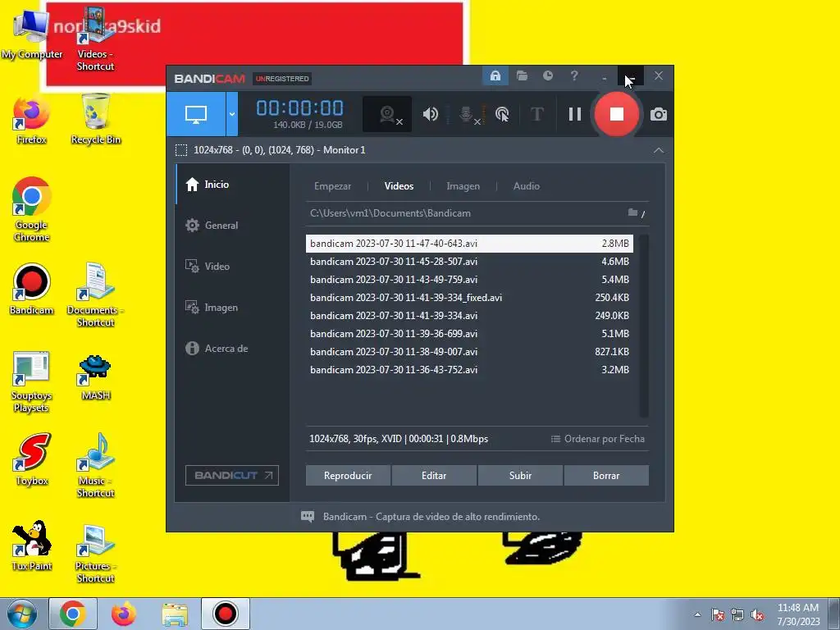Switch to Audio tab
This screenshot has width=840, height=630.
[527, 186]
